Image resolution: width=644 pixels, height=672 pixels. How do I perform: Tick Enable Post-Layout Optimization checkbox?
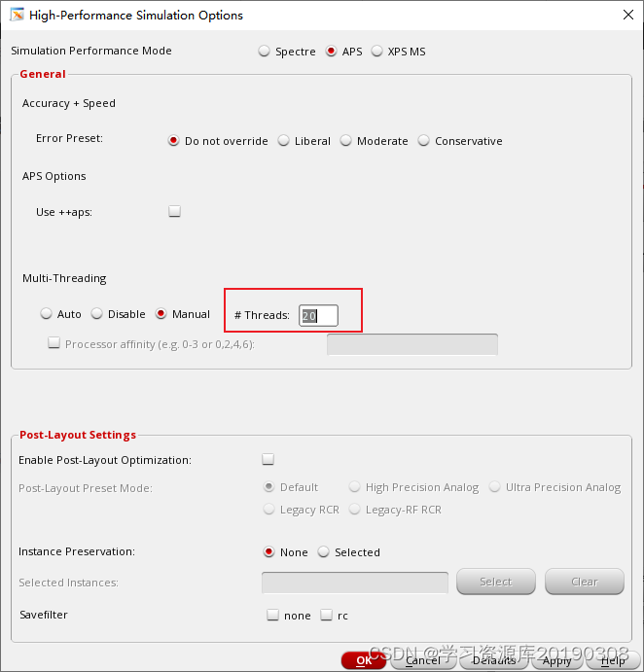pyautogui.click(x=268, y=459)
